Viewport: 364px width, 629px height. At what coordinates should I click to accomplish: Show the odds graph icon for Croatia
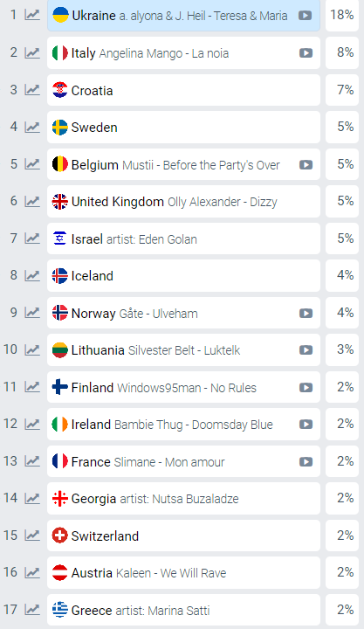(32, 90)
